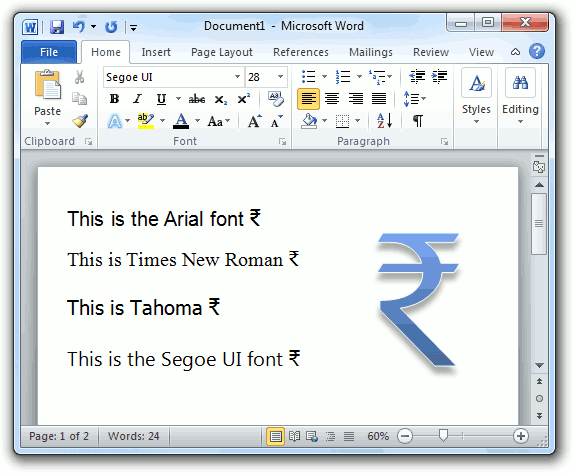Viewport: 574px width, 474px height.
Task: Click the Center alignment icon
Action: [332, 99]
